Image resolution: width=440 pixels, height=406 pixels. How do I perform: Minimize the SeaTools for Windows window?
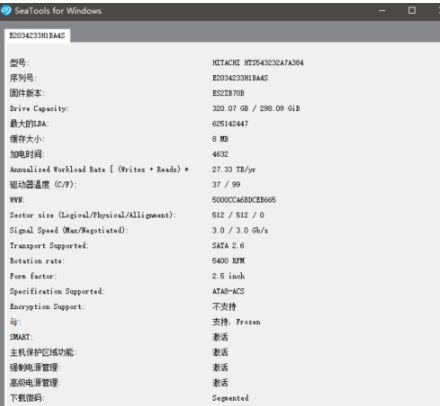click(x=382, y=11)
